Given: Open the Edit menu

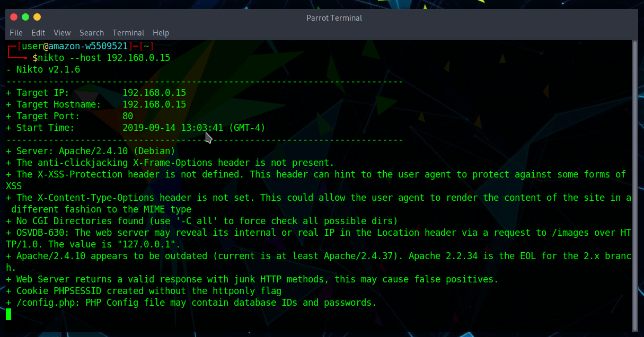Looking at the screenshot, I should tap(38, 33).
